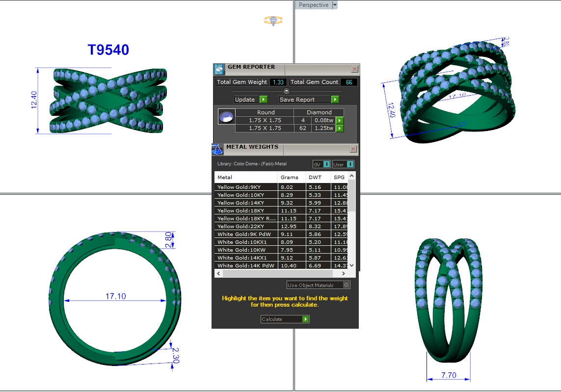Select the Yellow Gold:18KY row

click(x=281, y=210)
